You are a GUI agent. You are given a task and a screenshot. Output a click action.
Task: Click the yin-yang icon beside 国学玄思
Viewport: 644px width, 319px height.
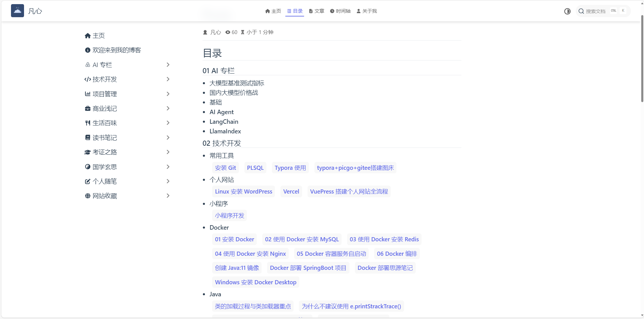88,167
